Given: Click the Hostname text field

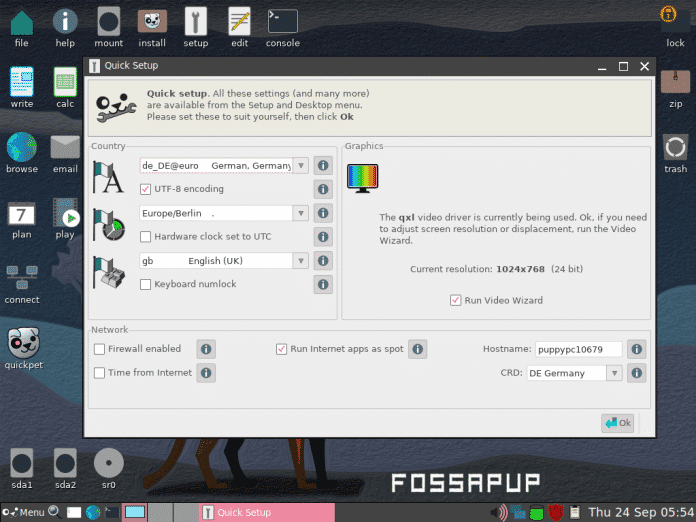Looking at the screenshot, I should pos(576,349).
